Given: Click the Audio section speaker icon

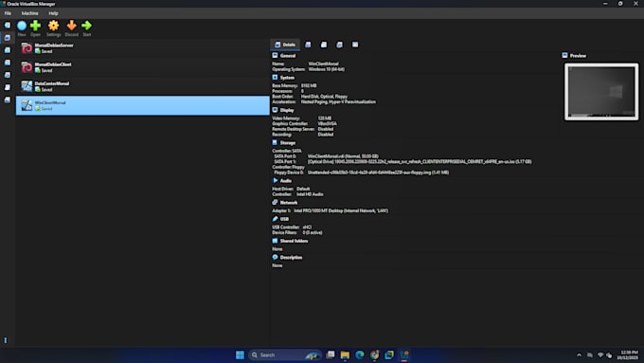Looking at the screenshot, I should [x=275, y=180].
